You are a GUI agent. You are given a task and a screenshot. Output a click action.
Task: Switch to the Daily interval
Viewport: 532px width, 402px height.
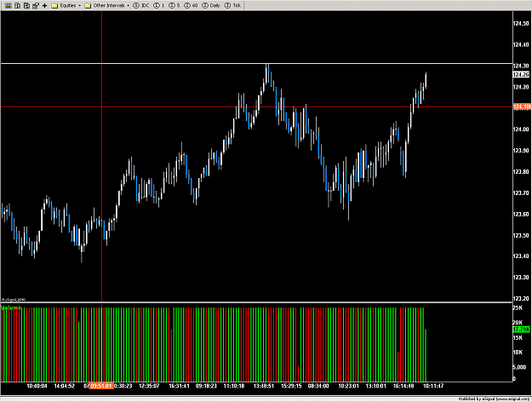coord(211,5)
